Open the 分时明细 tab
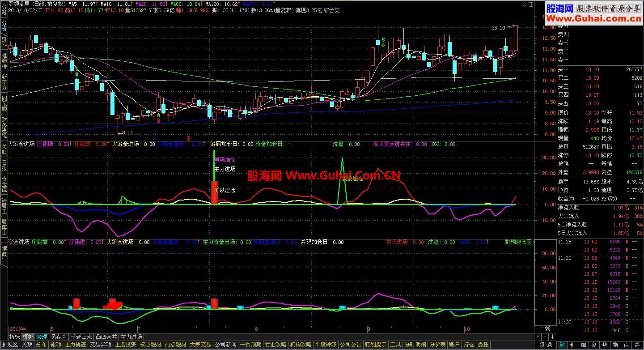The height and width of the screenshot is (350, 644). point(415,345)
